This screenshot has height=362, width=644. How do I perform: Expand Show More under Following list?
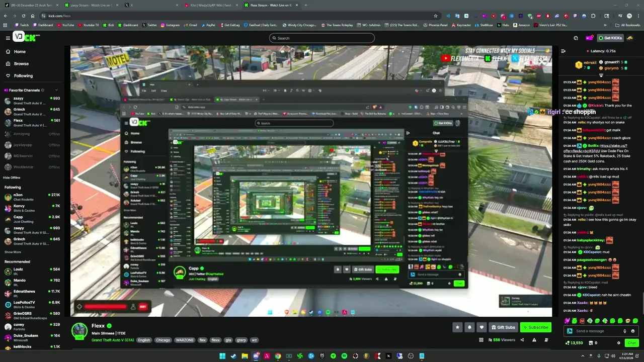[x=13, y=252]
